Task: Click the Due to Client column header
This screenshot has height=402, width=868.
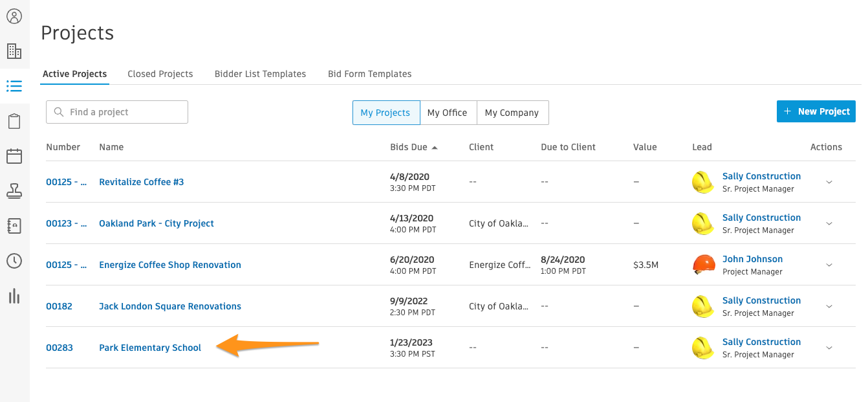Action: point(569,147)
